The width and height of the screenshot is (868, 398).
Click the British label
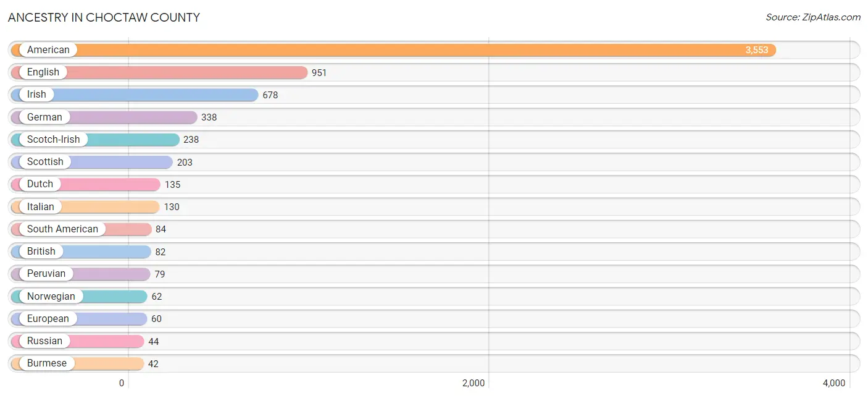pyautogui.click(x=41, y=252)
